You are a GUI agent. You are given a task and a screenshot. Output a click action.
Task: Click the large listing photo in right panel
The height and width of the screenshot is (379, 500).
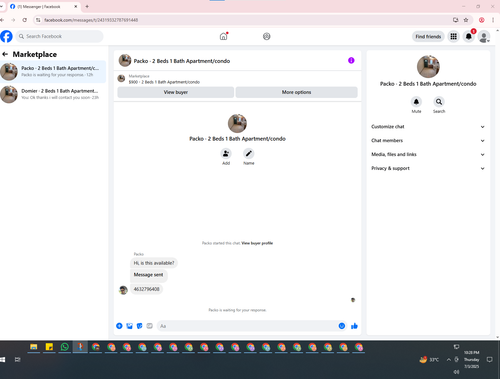coord(428,66)
